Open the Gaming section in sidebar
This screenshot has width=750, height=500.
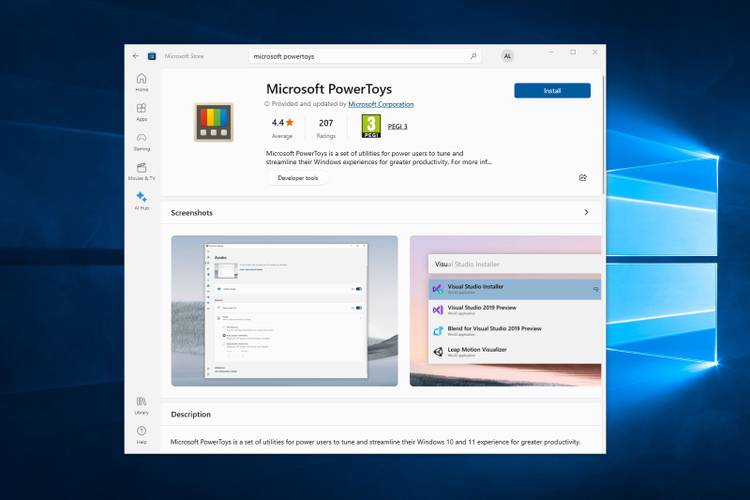tap(142, 142)
